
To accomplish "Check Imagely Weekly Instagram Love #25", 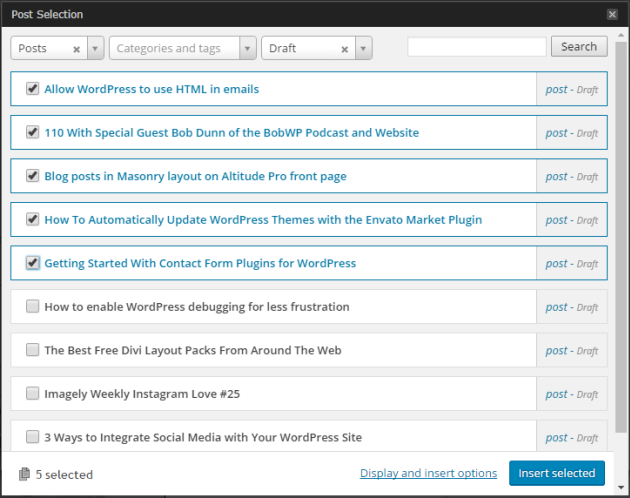I will 33,393.
